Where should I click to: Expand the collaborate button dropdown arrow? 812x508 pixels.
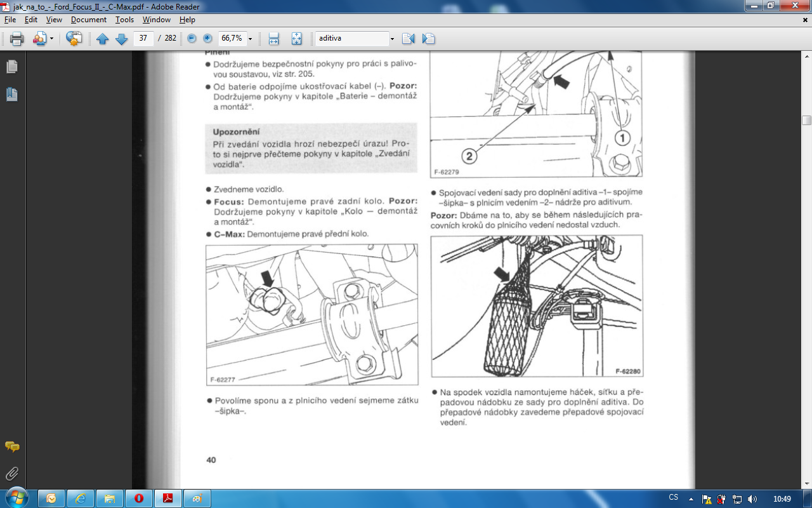coord(52,39)
